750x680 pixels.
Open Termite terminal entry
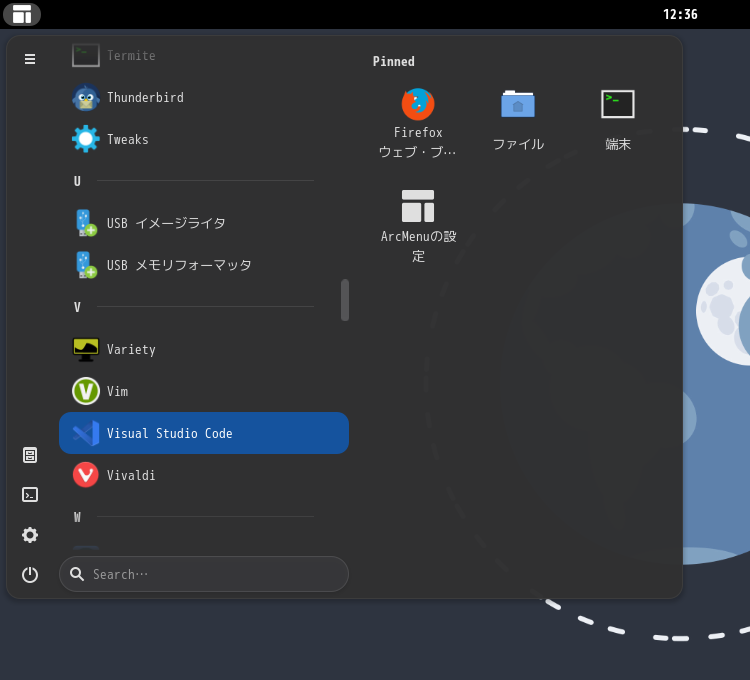[204, 55]
